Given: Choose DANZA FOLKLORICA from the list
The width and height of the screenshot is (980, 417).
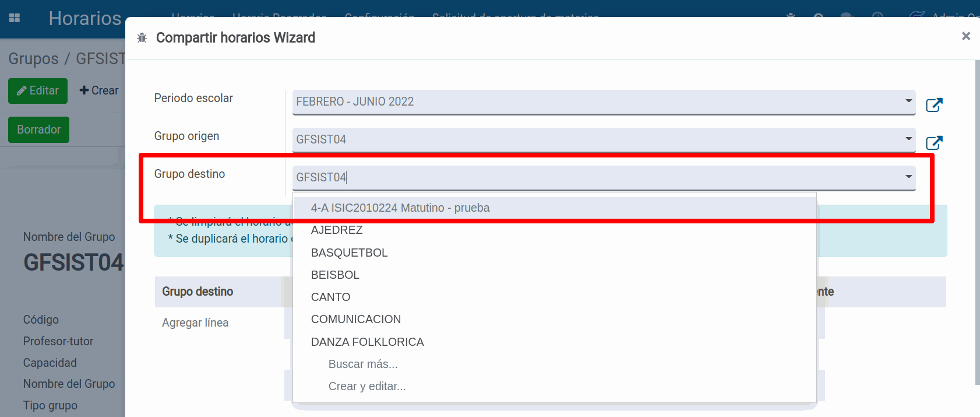Looking at the screenshot, I should pos(367,342).
